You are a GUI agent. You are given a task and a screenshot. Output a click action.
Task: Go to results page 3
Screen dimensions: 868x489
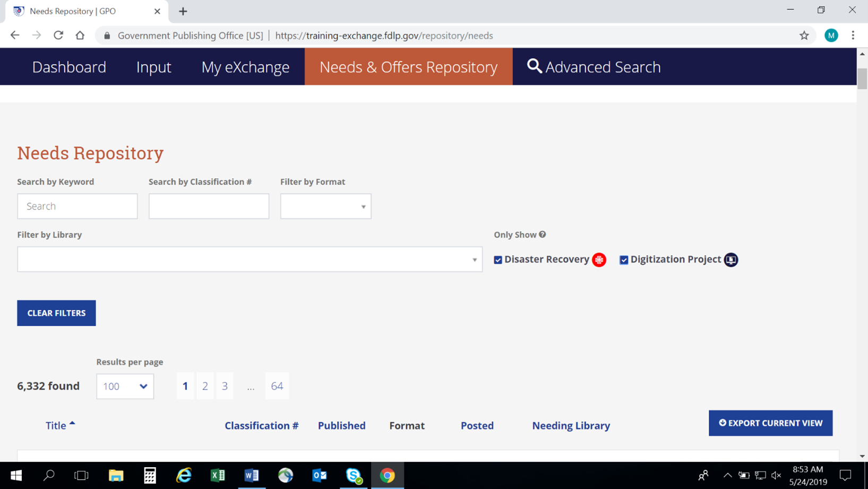pos(225,386)
